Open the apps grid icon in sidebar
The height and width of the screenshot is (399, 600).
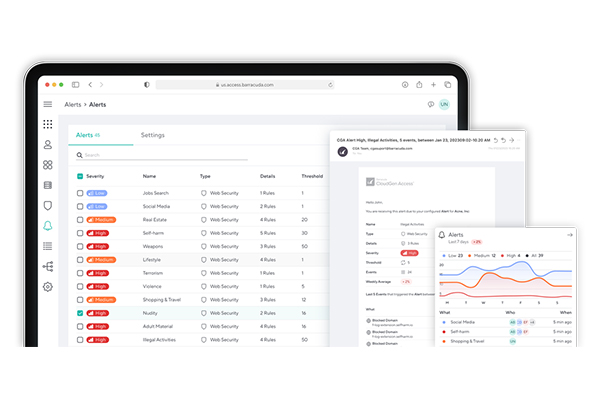[48, 124]
